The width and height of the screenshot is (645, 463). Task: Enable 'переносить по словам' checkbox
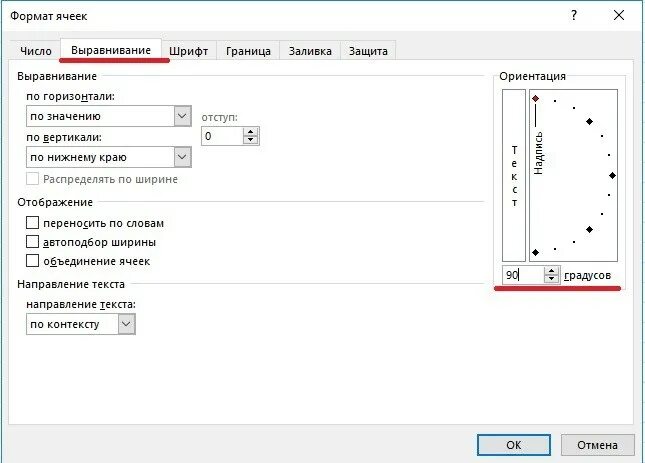tap(32, 223)
